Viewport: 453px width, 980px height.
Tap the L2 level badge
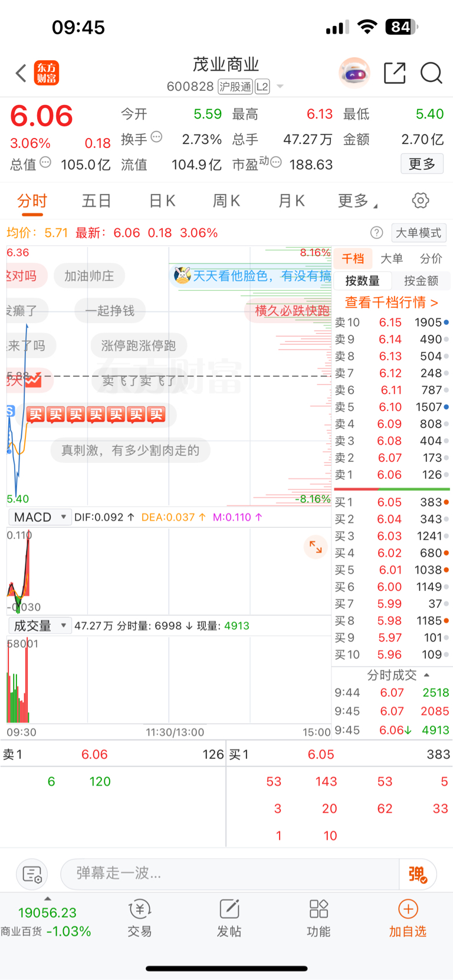[262, 87]
